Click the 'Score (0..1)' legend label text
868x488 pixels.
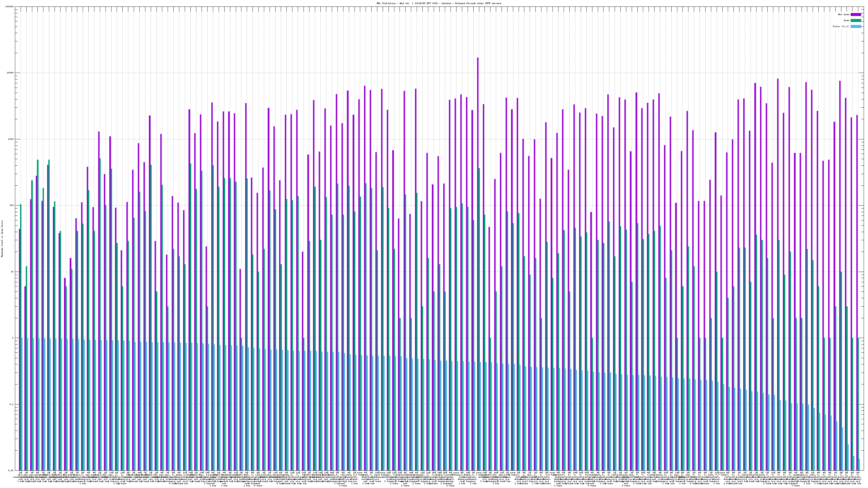point(841,26)
